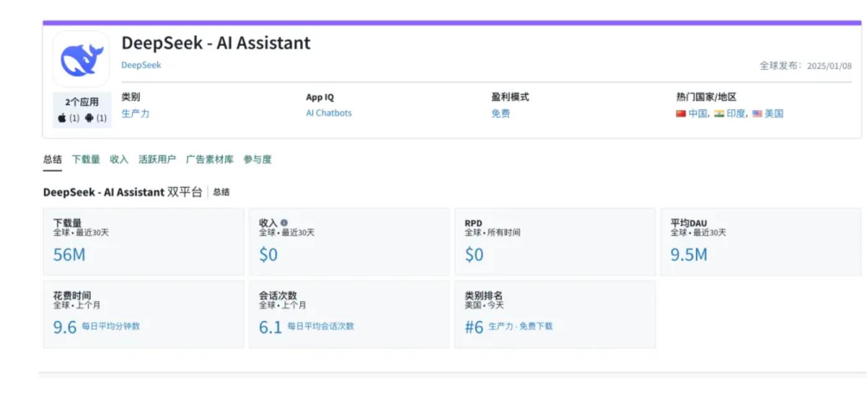Screen dimensions: 868x400
Task: Click the 生产力 · 免费下载 ranking label
Action: 521,326
